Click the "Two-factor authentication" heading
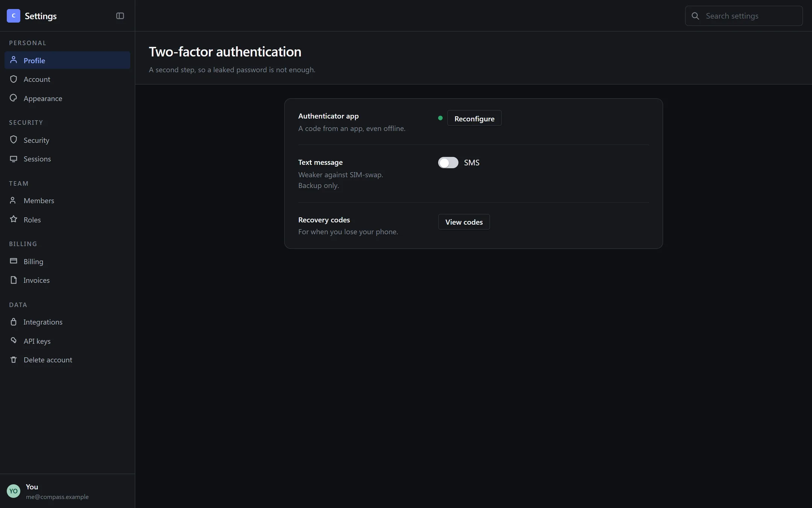The image size is (812, 508). (x=225, y=52)
